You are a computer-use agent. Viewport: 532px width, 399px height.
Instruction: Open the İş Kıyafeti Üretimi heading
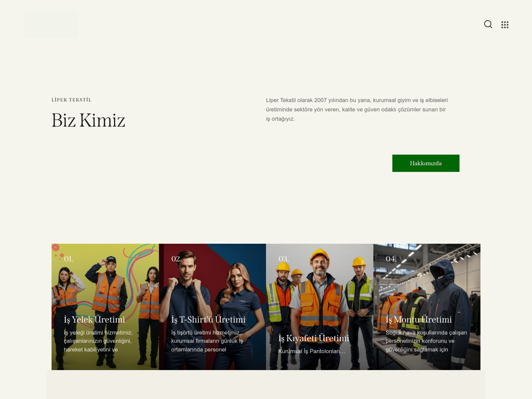coord(314,338)
